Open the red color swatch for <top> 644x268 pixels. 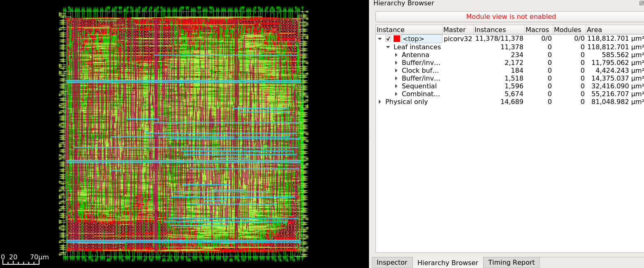[x=397, y=39]
